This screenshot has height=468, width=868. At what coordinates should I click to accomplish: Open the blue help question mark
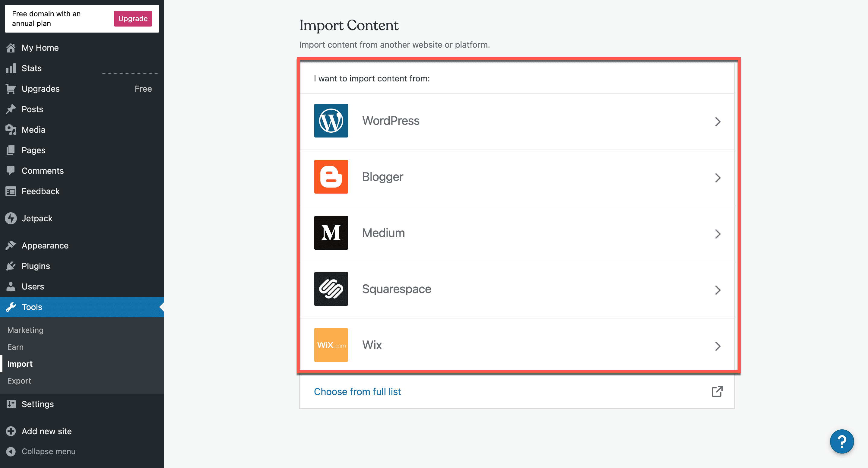pyautogui.click(x=841, y=441)
